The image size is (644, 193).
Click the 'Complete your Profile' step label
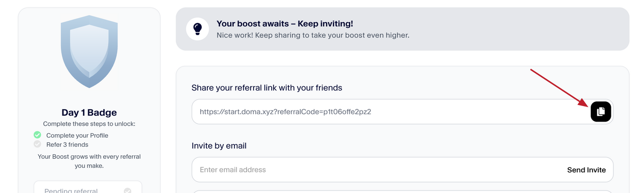tap(77, 135)
